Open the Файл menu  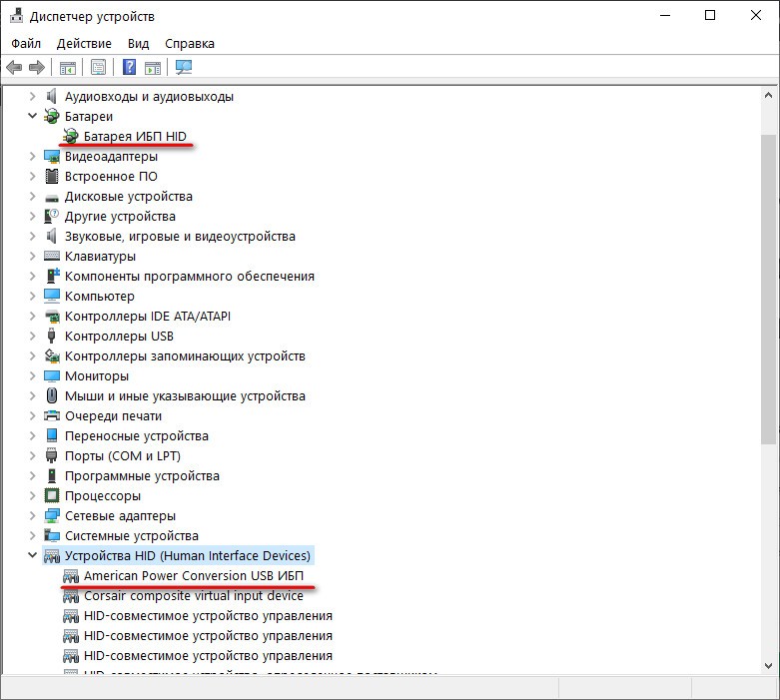[26, 43]
